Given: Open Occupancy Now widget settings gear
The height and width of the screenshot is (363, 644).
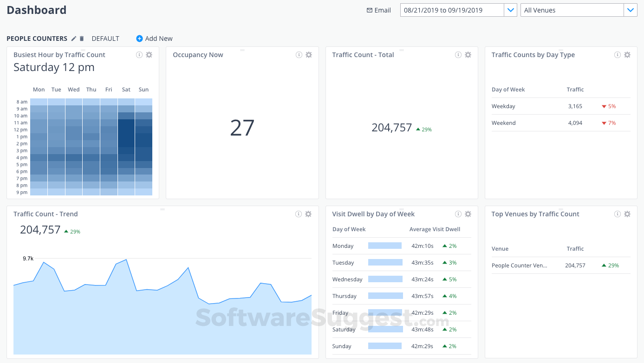Looking at the screenshot, I should (x=308, y=54).
